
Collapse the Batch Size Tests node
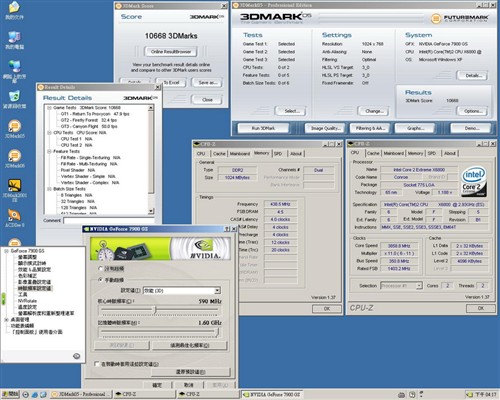pos(49,189)
